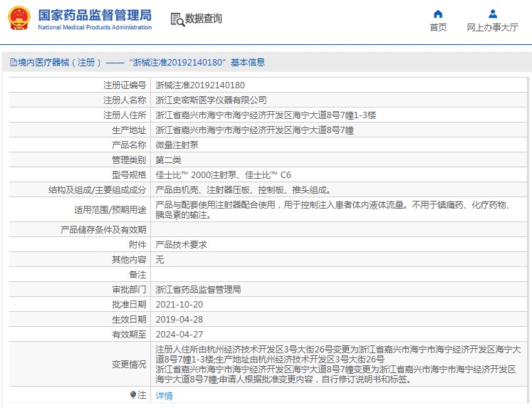Click the structure composition 产品由机壳 value
The image size is (532, 408).
[x=244, y=190]
